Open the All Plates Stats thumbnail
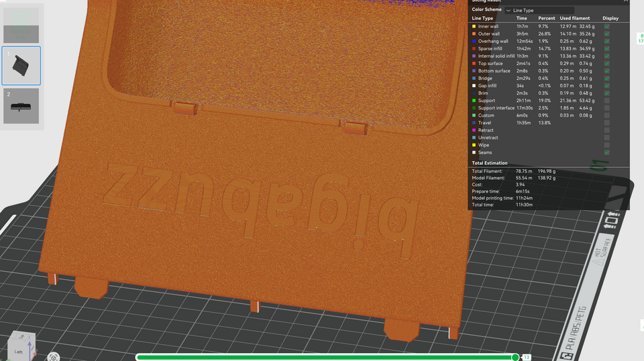 pos(21,25)
